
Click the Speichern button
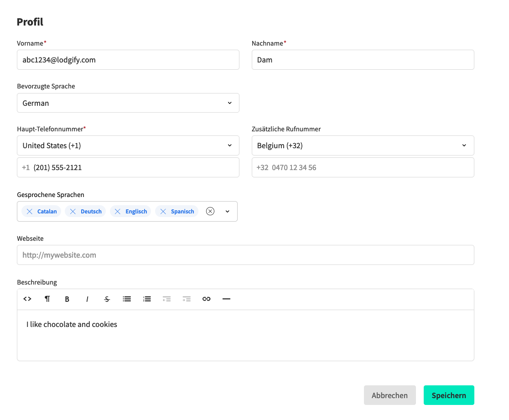click(x=449, y=395)
